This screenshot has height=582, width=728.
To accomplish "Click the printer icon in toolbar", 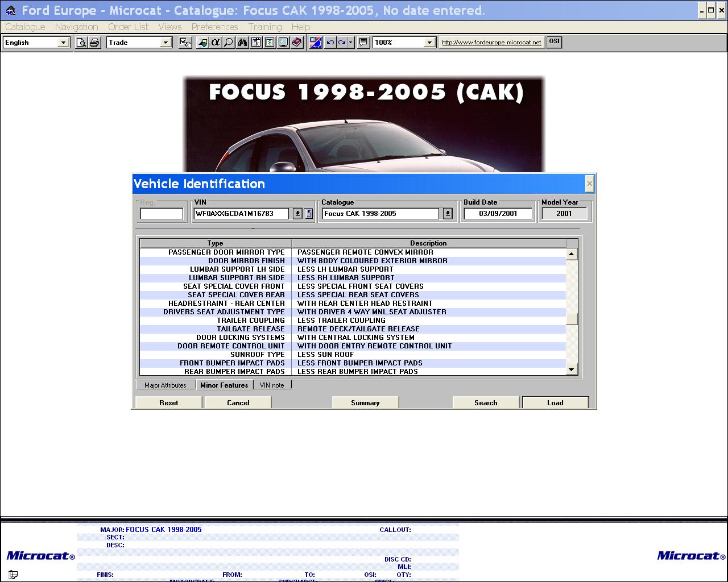I will (x=94, y=43).
